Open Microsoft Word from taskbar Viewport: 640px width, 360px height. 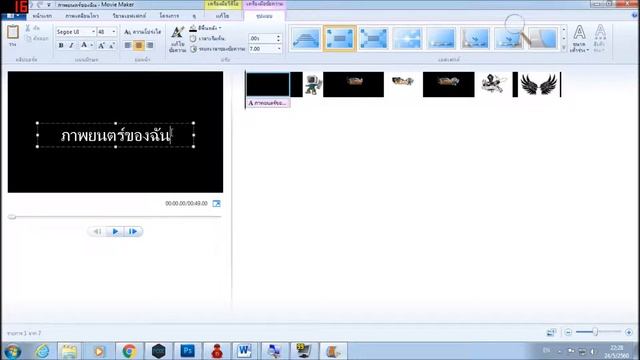pyautogui.click(x=245, y=351)
